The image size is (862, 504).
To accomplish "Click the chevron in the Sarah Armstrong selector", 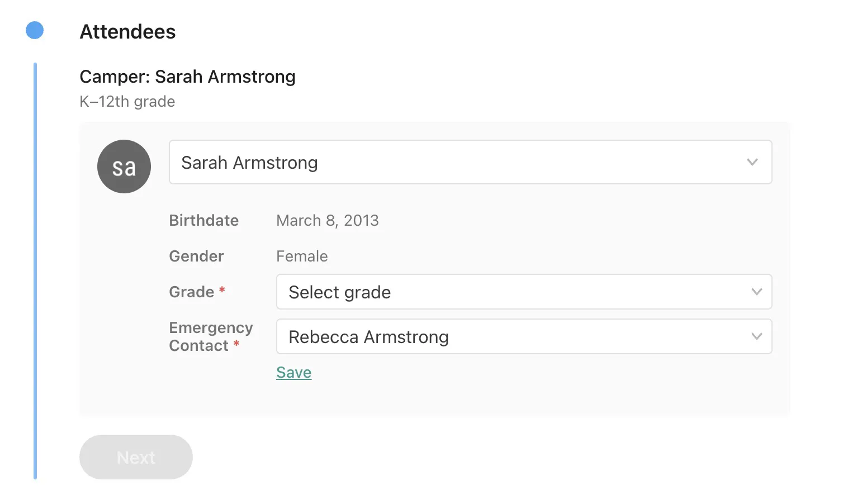I will click(752, 162).
